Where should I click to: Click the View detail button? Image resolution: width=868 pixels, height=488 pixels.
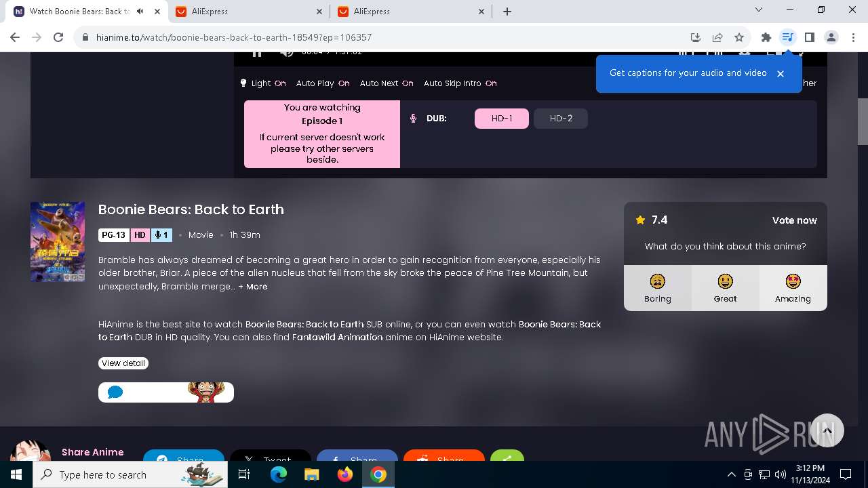pos(123,363)
